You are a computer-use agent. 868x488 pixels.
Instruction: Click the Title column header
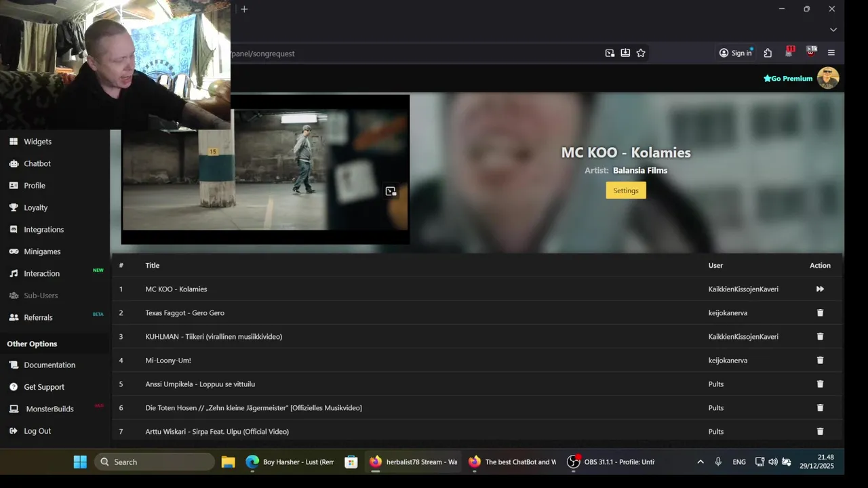pyautogui.click(x=153, y=266)
